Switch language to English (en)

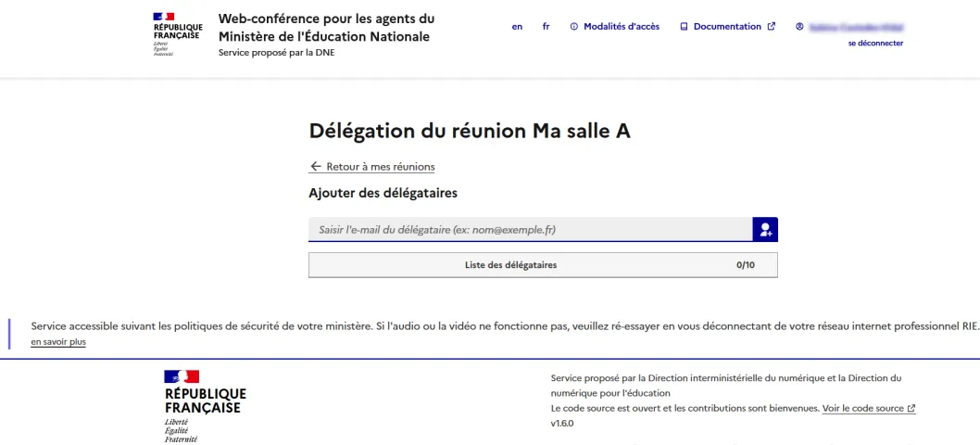point(517,27)
